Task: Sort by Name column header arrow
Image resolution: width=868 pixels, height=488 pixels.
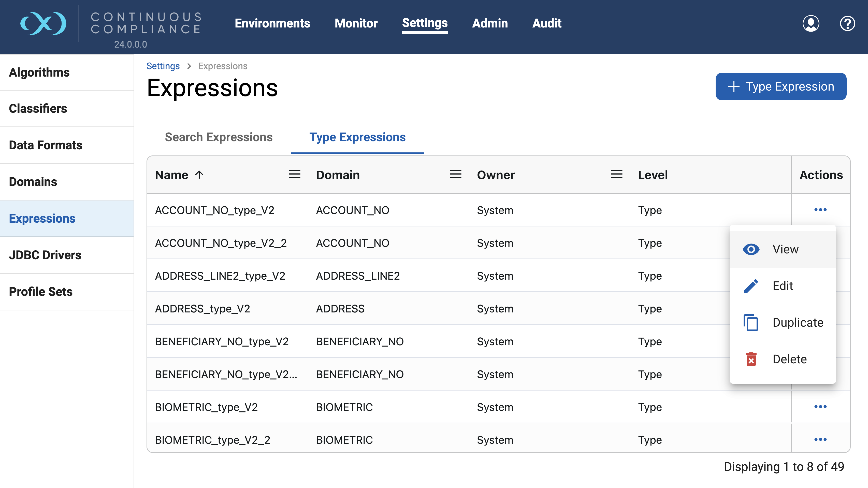Action: (x=199, y=175)
